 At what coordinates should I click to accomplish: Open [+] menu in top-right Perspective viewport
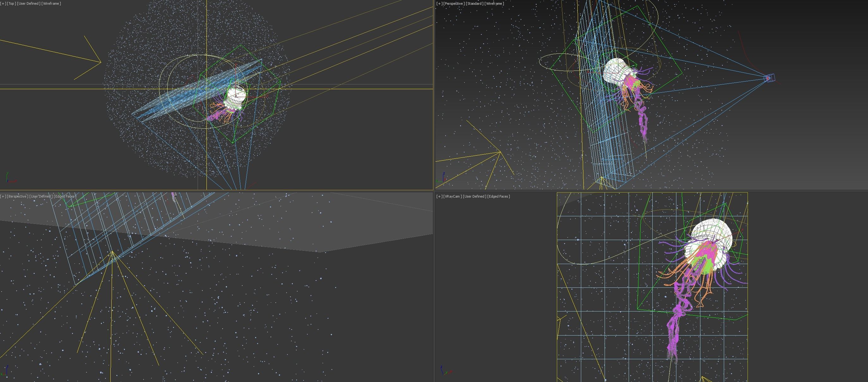click(x=440, y=3)
